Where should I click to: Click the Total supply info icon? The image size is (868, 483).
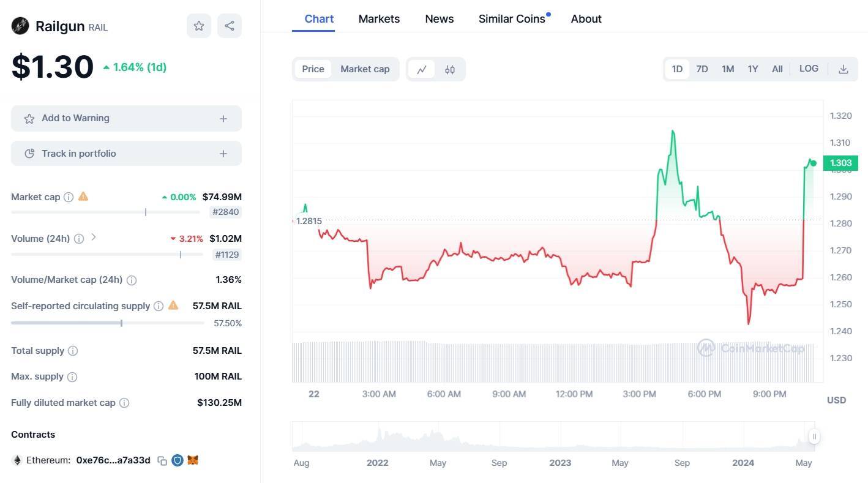73,351
